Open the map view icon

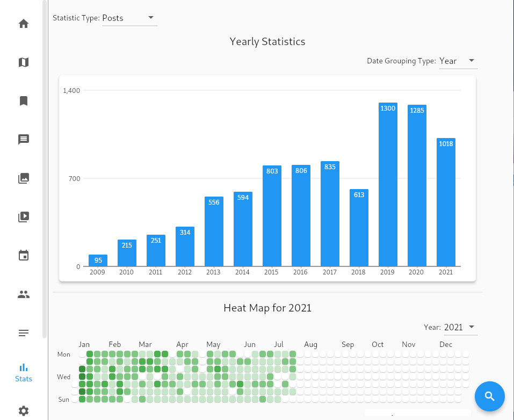coord(23,62)
